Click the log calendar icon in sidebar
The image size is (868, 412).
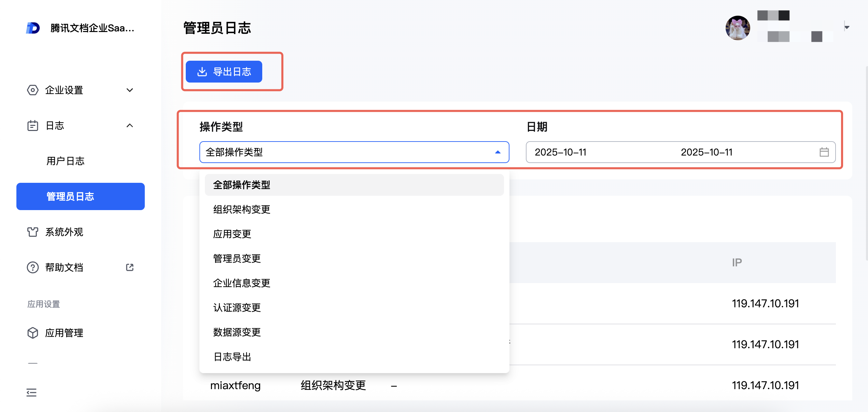tap(32, 126)
